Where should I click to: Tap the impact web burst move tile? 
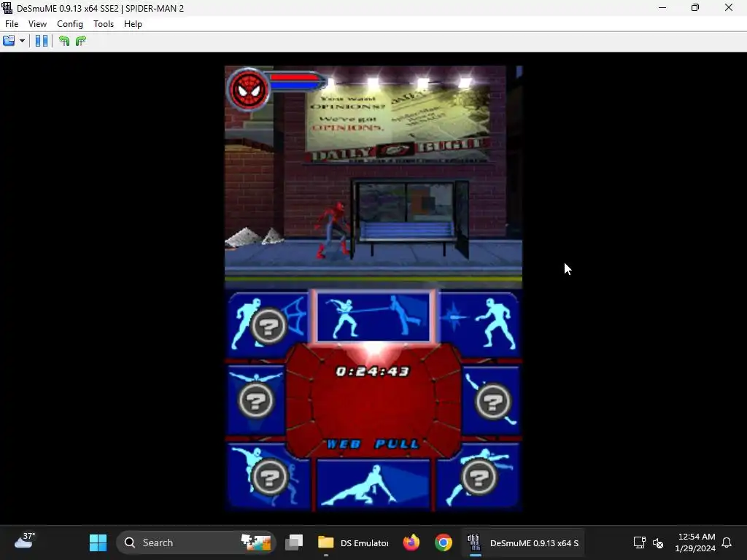click(479, 324)
